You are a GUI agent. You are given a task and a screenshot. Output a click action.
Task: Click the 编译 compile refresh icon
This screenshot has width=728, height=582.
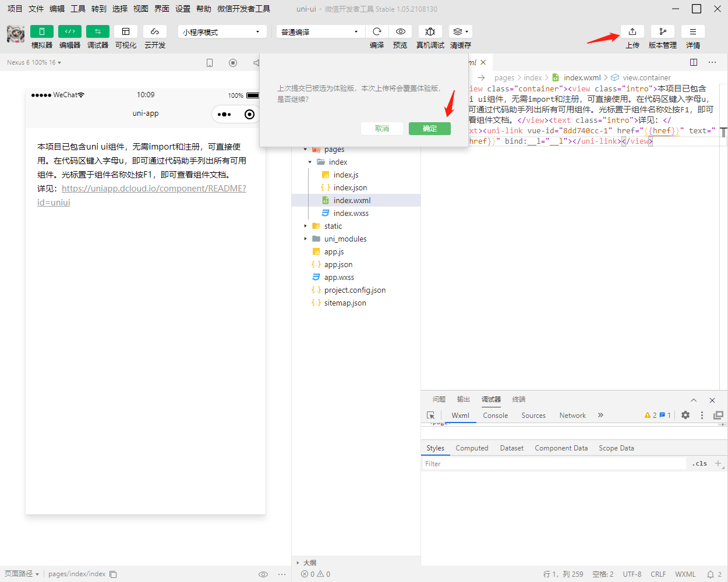pos(377,31)
